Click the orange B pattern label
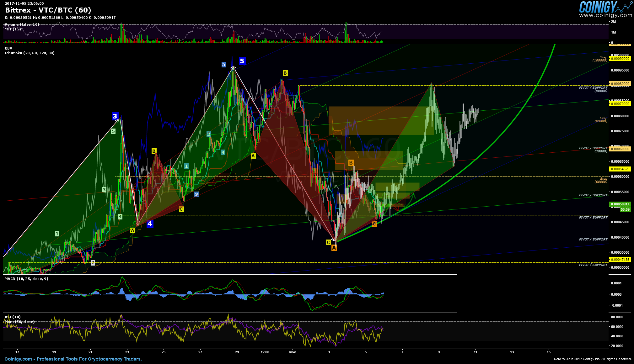634x364 pixels. [351, 163]
